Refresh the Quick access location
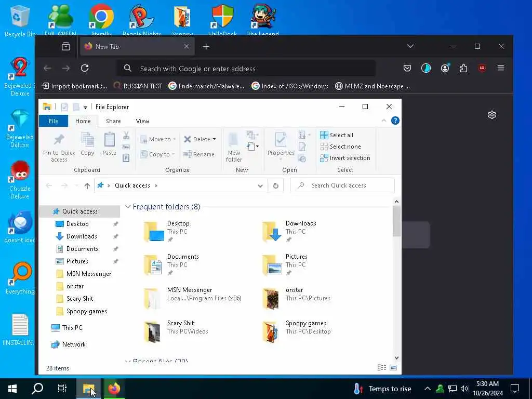The width and height of the screenshot is (532, 399). point(275,185)
